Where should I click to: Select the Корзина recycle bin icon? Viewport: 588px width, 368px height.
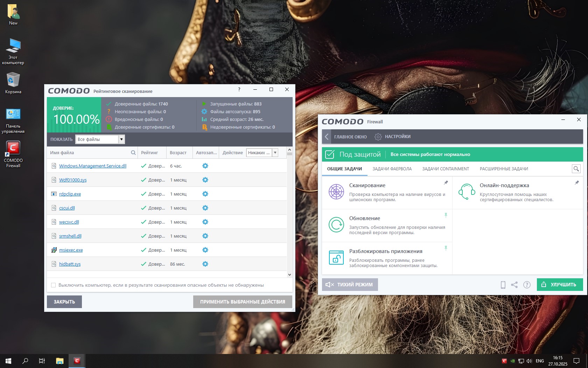click(13, 83)
